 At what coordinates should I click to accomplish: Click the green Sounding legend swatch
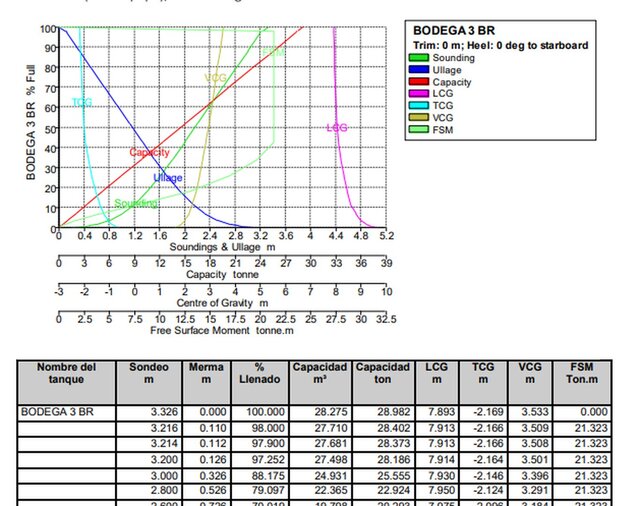pyautogui.click(x=419, y=58)
